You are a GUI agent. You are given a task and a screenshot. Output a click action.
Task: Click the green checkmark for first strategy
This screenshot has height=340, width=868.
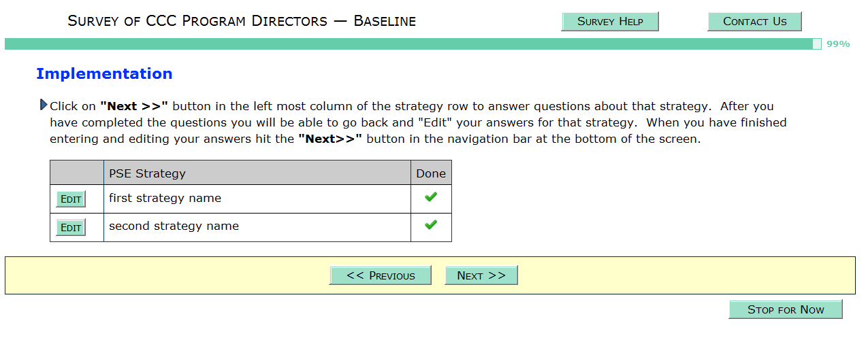pos(430,197)
